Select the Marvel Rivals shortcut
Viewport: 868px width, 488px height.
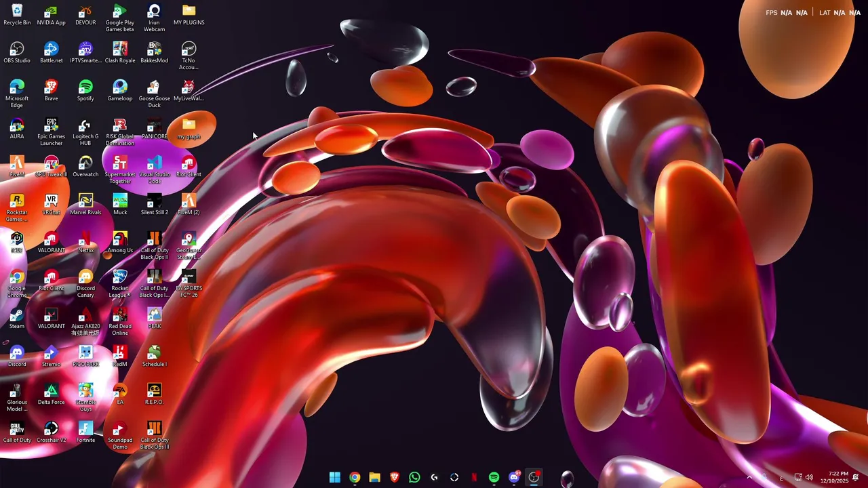(x=85, y=205)
